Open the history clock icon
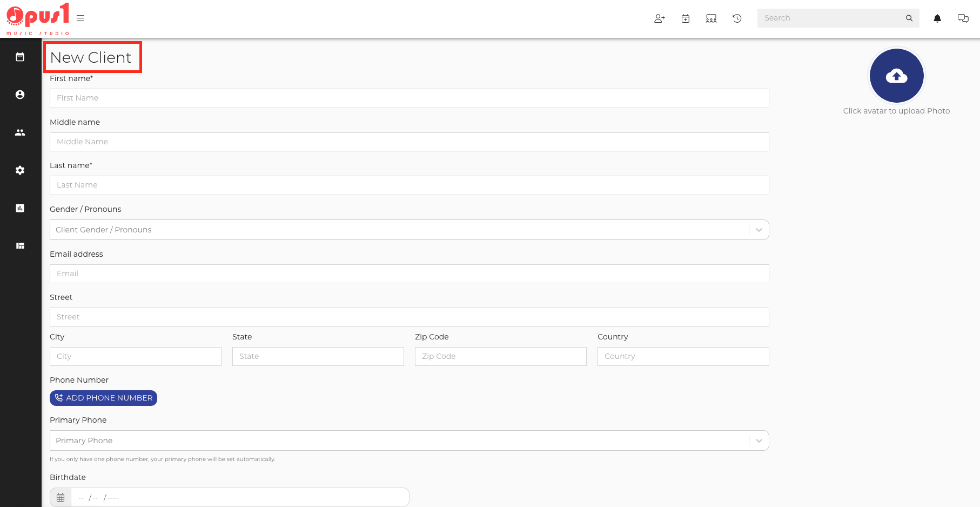The image size is (980, 507). tap(737, 18)
